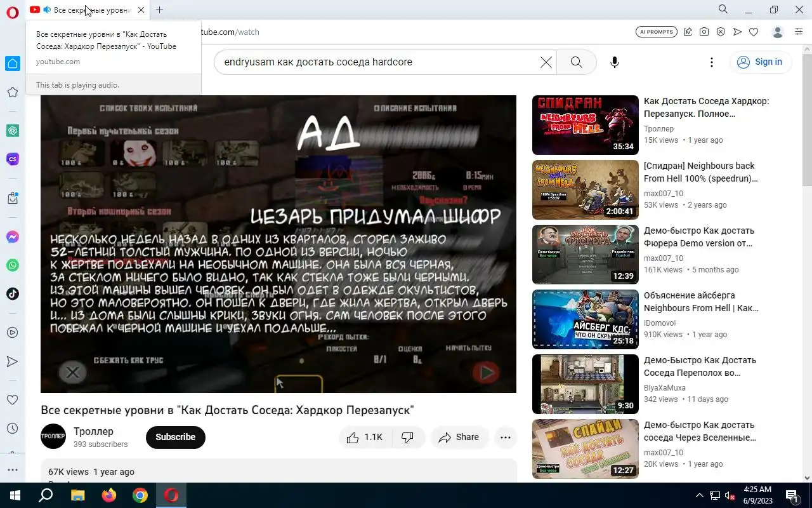Open My Flow arrow icon in sidebar
The width and height of the screenshot is (812, 508).
(x=12, y=361)
